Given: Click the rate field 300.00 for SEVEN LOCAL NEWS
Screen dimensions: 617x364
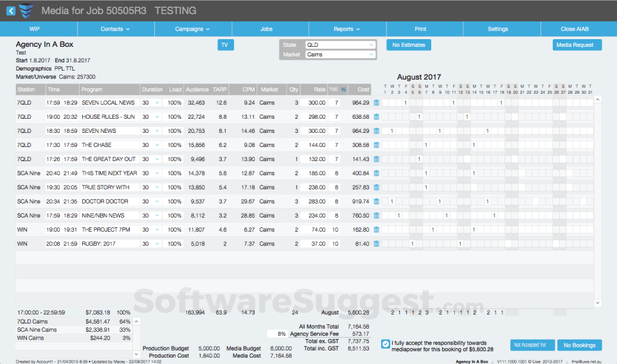Looking at the screenshot, I should (314, 103).
